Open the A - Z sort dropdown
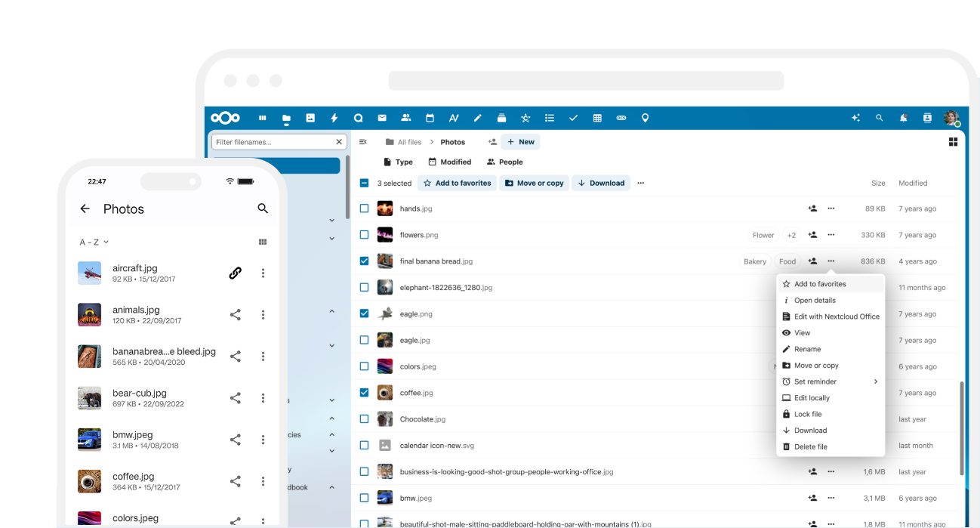The image size is (980, 528). pos(94,242)
